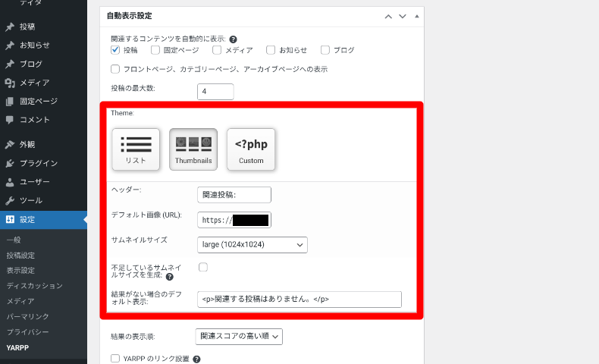The width and height of the screenshot is (599, 364).
Task: Click 設定 menu label in sidebar
Action: point(27,220)
